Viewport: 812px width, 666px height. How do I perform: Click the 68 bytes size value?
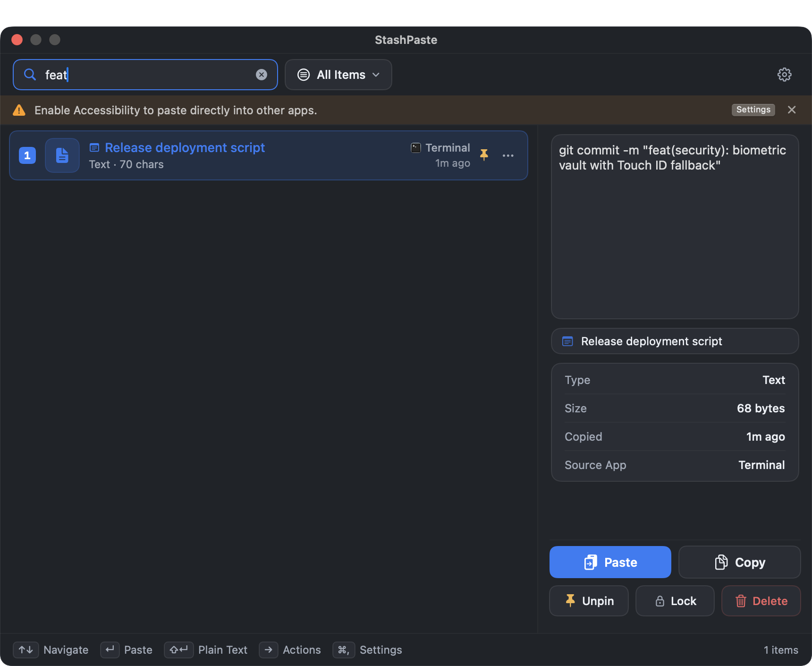coord(761,408)
